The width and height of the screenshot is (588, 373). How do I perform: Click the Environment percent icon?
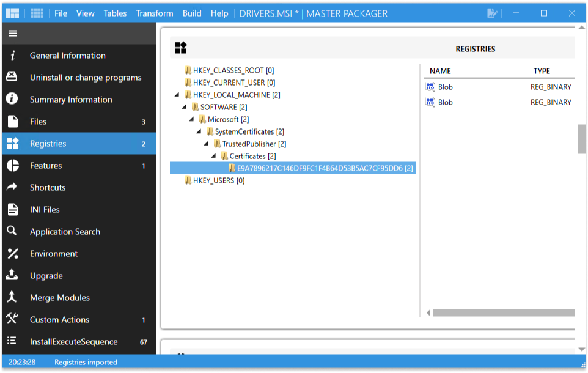point(13,254)
